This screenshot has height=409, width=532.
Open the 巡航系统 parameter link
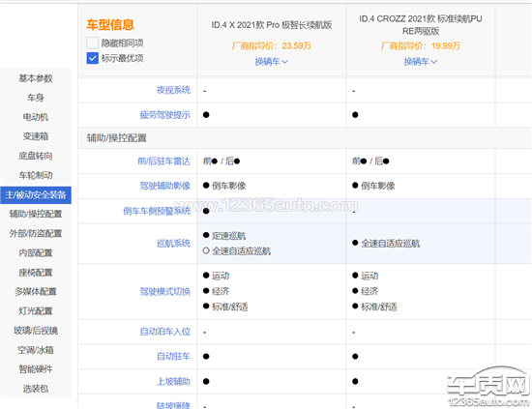point(173,243)
